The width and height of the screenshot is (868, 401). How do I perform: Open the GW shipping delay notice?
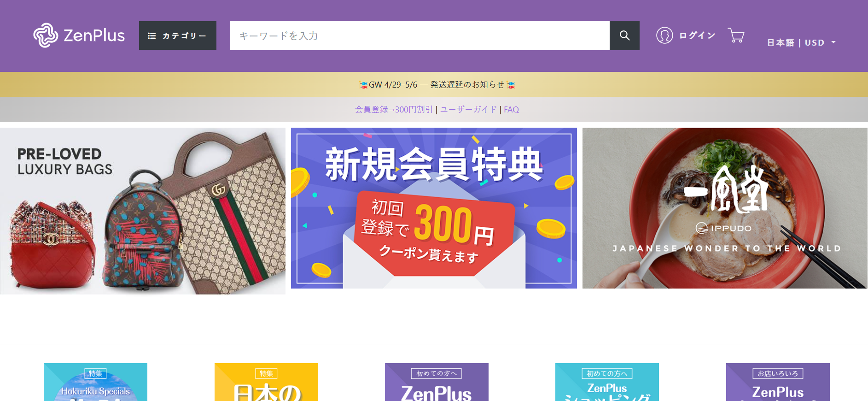(437, 84)
